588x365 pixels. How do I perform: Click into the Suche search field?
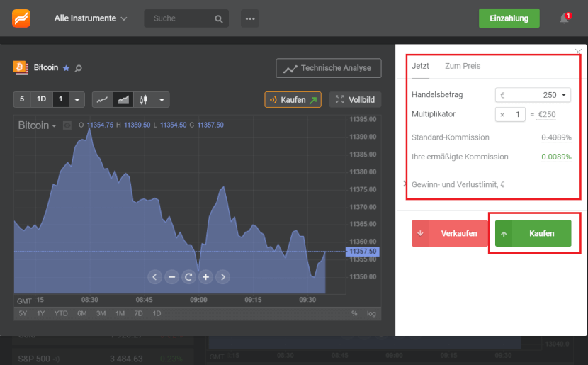(x=182, y=18)
